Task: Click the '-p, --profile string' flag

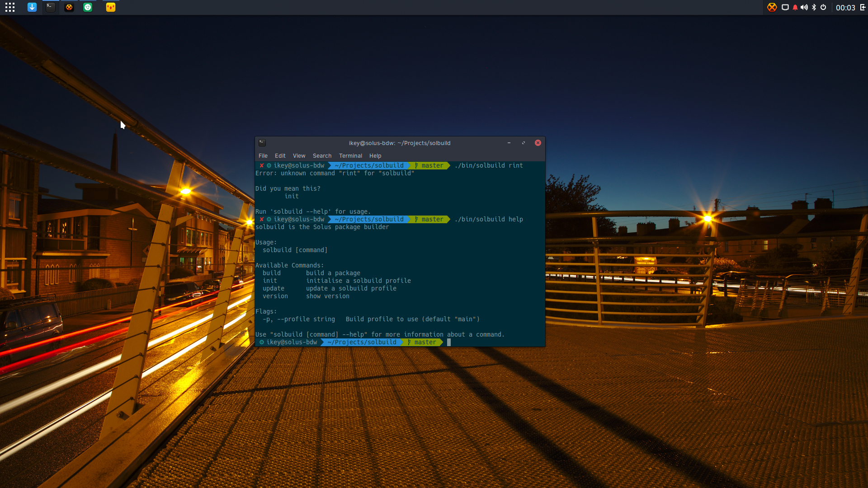Action: 299,319
